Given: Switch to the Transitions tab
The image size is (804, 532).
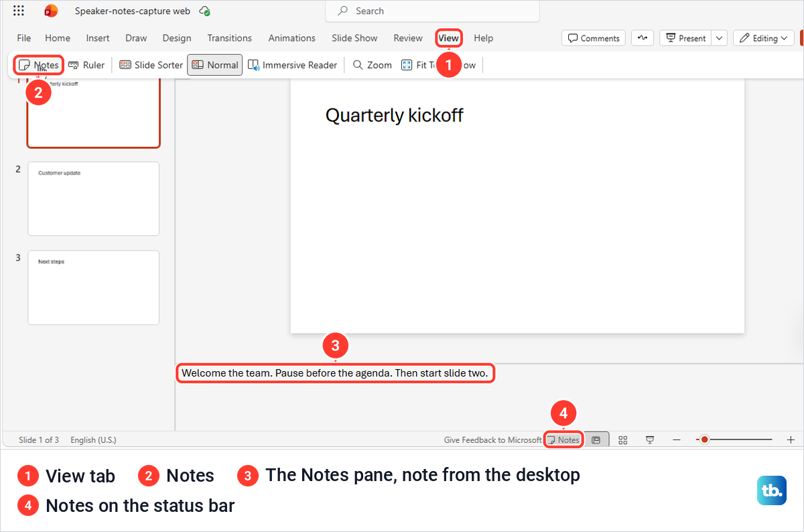Looking at the screenshot, I should [230, 38].
